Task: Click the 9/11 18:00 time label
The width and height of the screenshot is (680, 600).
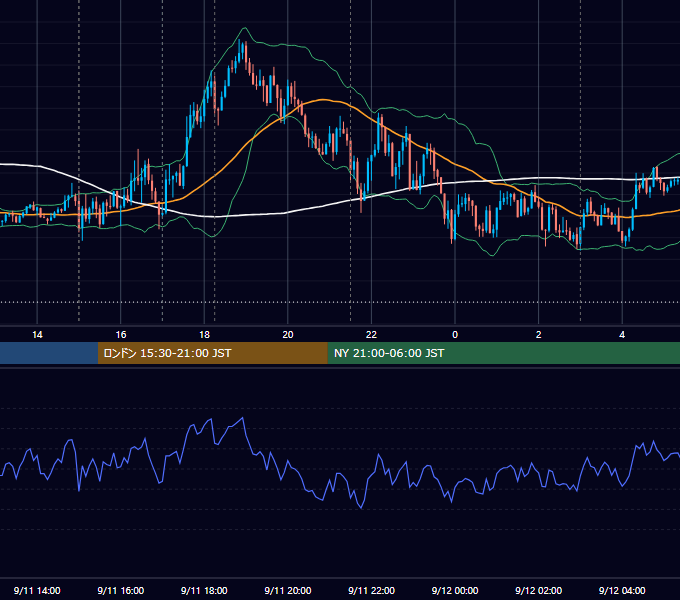Action: pyautogui.click(x=204, y=590)
